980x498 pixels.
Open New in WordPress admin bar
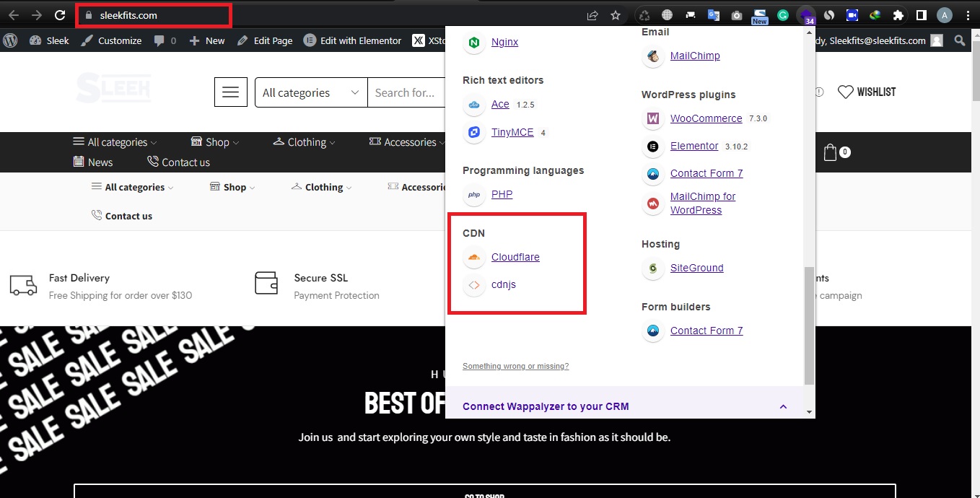pos(207,40)
